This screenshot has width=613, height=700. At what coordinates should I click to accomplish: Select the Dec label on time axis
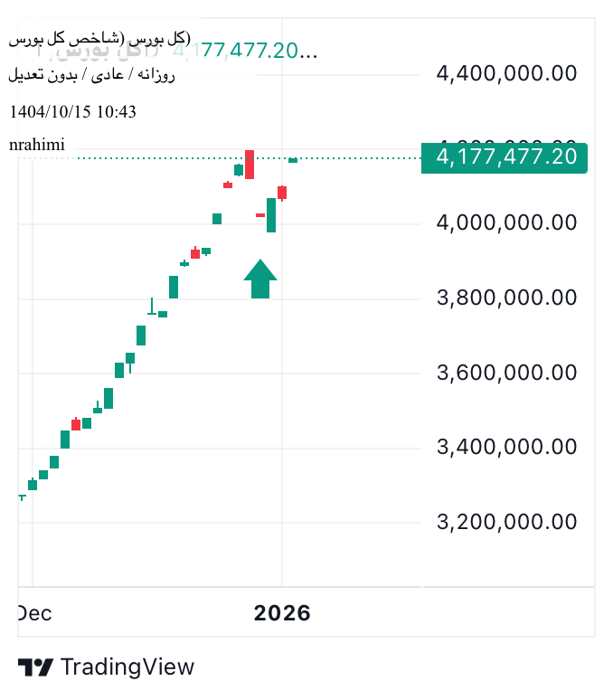click(x=34, y=613)
